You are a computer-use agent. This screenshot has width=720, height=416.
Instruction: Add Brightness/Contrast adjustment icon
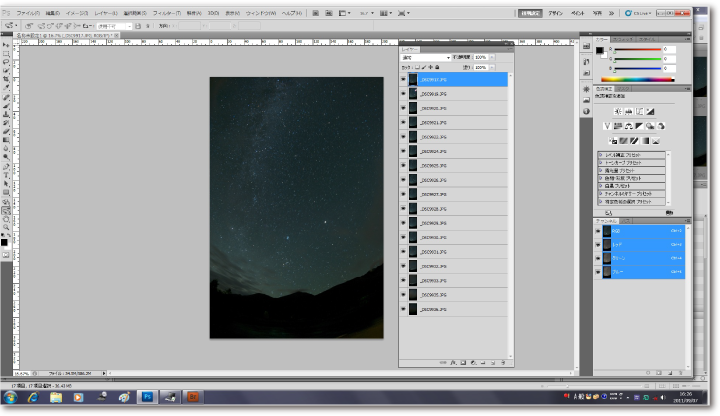[619, 111]
